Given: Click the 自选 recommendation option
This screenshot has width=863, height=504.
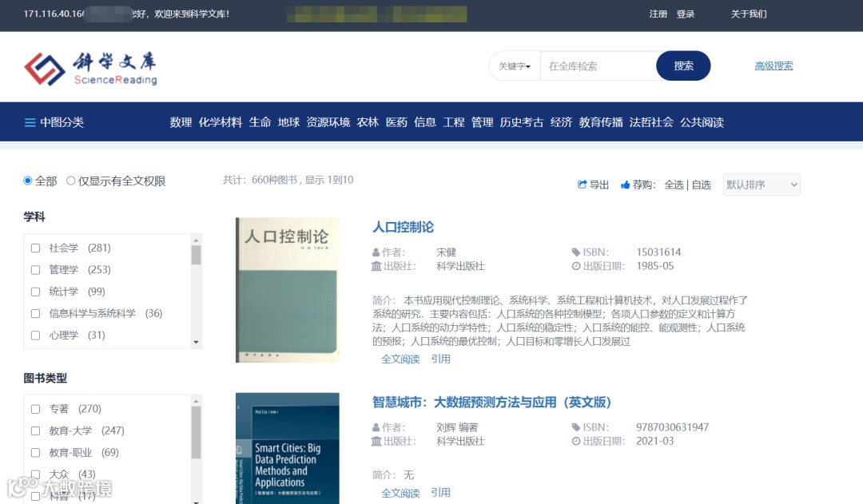Looking at the screenshot, I should tap(702, 185).
